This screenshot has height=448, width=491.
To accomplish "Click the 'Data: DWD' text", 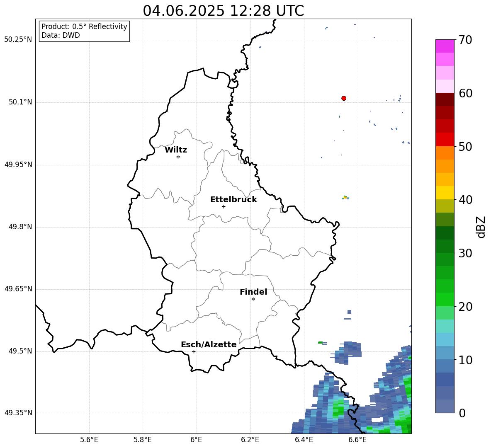I will [x=61, y=35].
